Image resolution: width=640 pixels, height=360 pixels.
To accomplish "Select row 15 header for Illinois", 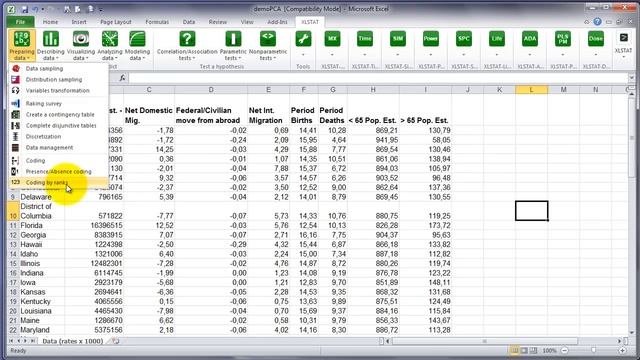I will coord(13,264).
